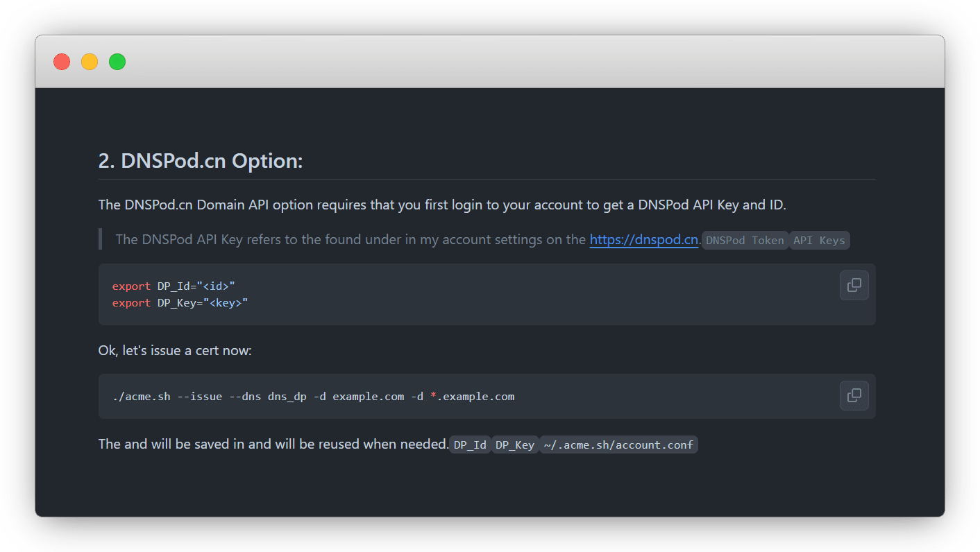Click "Ok, let's issue a cert now" text
The width and height of the screenshot is (980, 552).
175,351
